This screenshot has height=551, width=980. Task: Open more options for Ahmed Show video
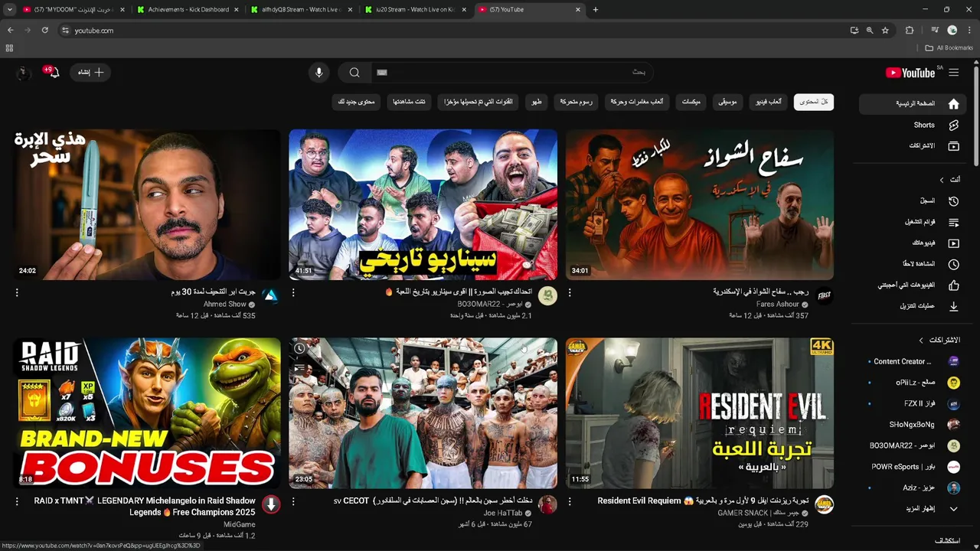tap(17, 293)
